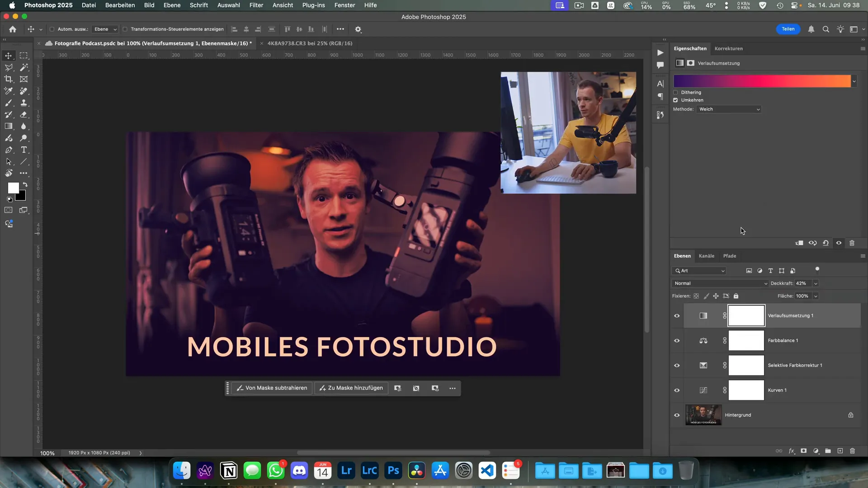
Task: Delete the selected layer via trash icon
Action: 853,451
